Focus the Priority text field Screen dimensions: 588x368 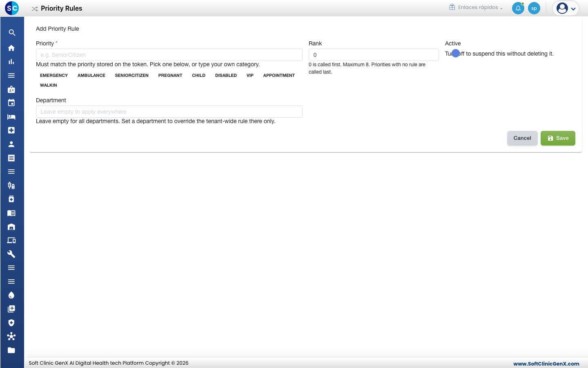[x=169, y=55]
